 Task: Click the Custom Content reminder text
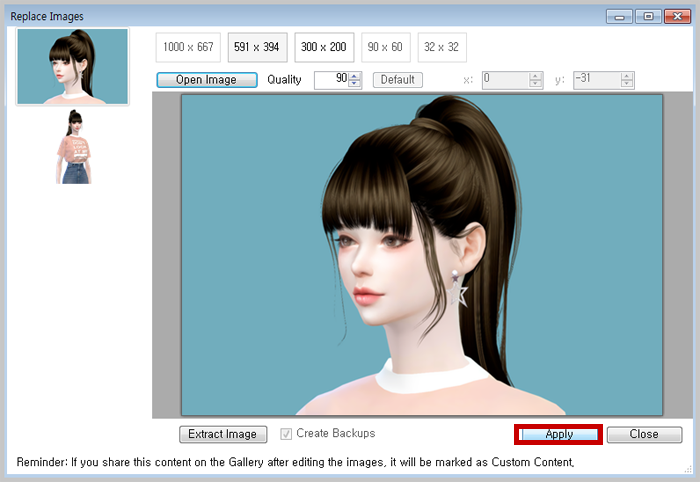pyautogui.click(x=295, y=462)
